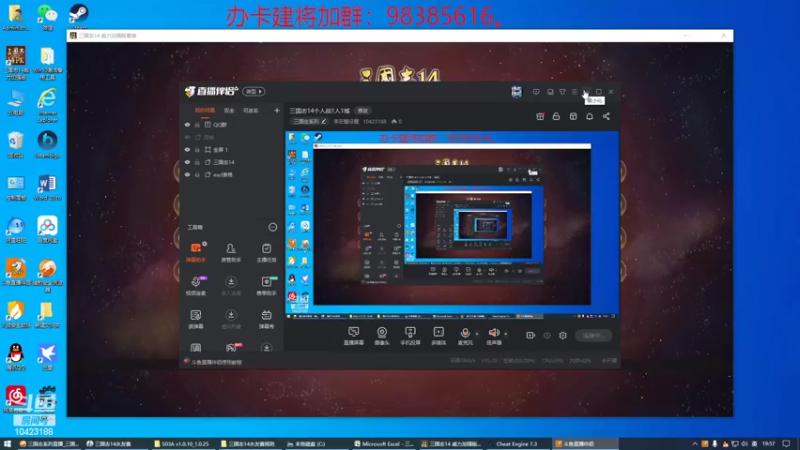Click the stop streaming button
Image resolution: width=800 pixels, height=450 pixels.
pos(593,335)
